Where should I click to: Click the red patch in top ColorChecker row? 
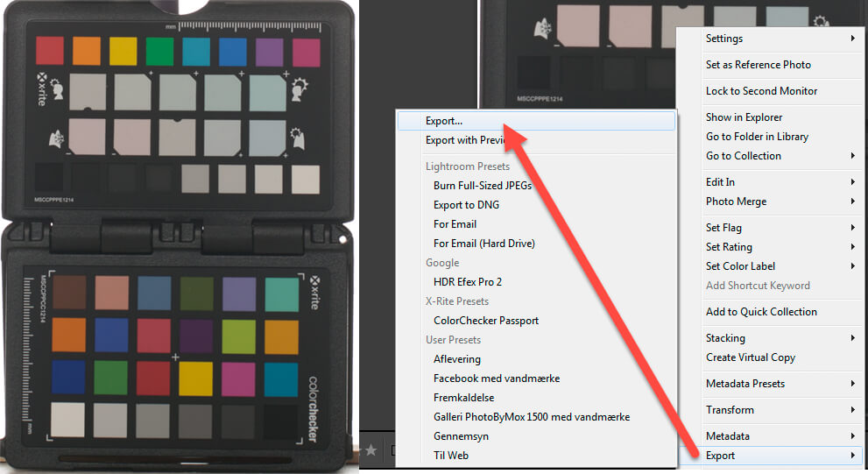coord(50,51)
